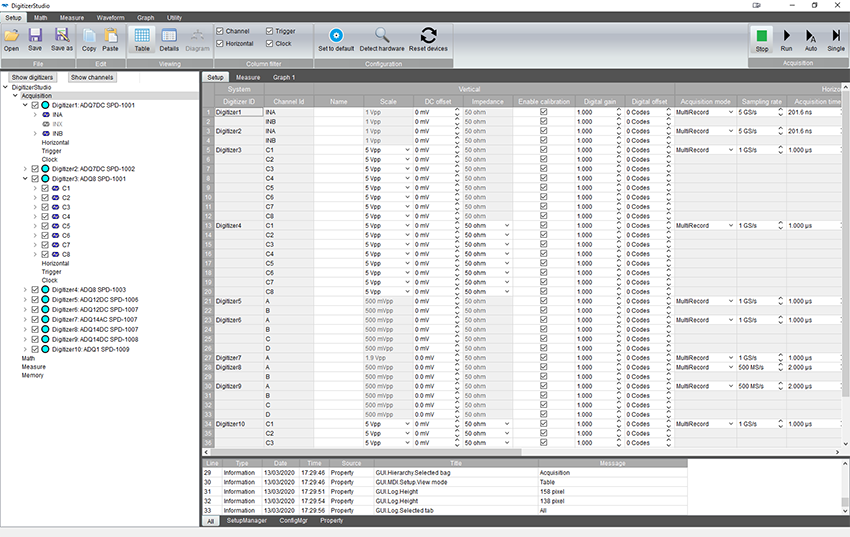Open the Measure ribbon tab
This screenshot has width=850, height=537.
tap(72, 18)
